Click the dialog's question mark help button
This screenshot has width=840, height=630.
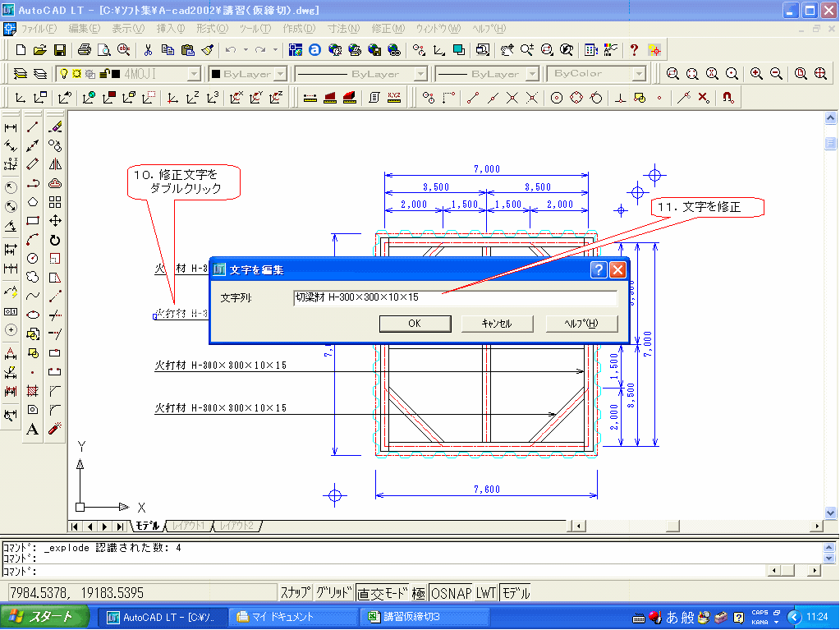pyautogui.click(x=599, y=269)
